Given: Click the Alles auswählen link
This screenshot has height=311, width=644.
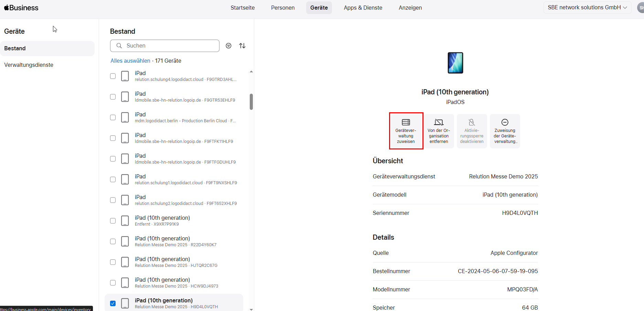Looking at the screenshot, I should 130,61.
